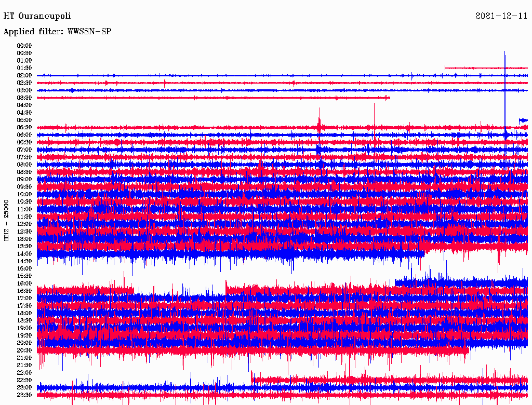Click the 14:00 time label
This screenshot has width=532, height=405.
tap(24, 253)
